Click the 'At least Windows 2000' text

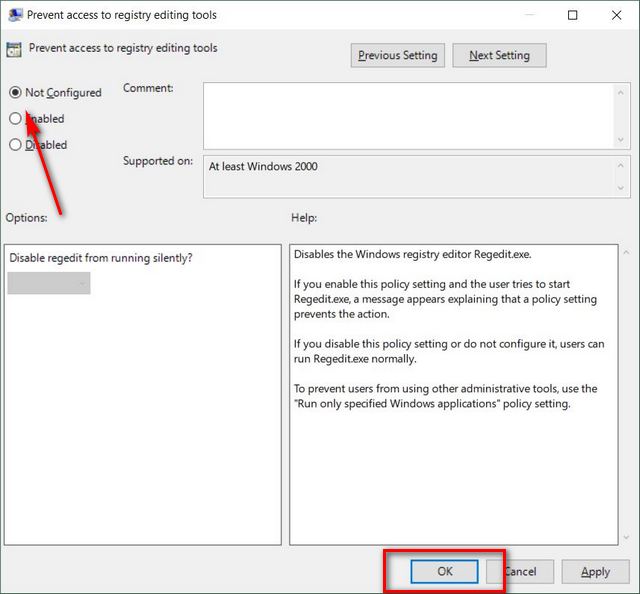point(263,167)
